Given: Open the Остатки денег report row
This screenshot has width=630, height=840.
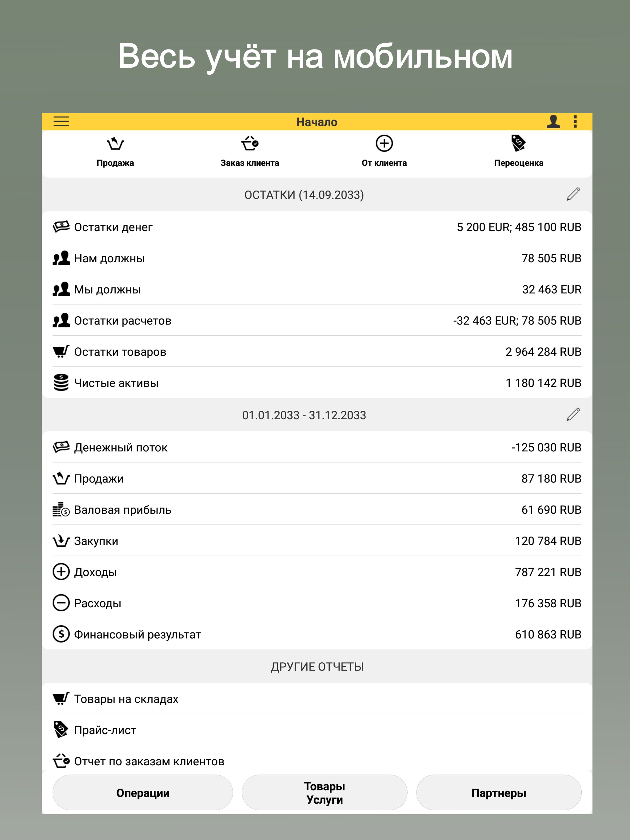Looking at the screenshot, I should [x=317, y=227].
